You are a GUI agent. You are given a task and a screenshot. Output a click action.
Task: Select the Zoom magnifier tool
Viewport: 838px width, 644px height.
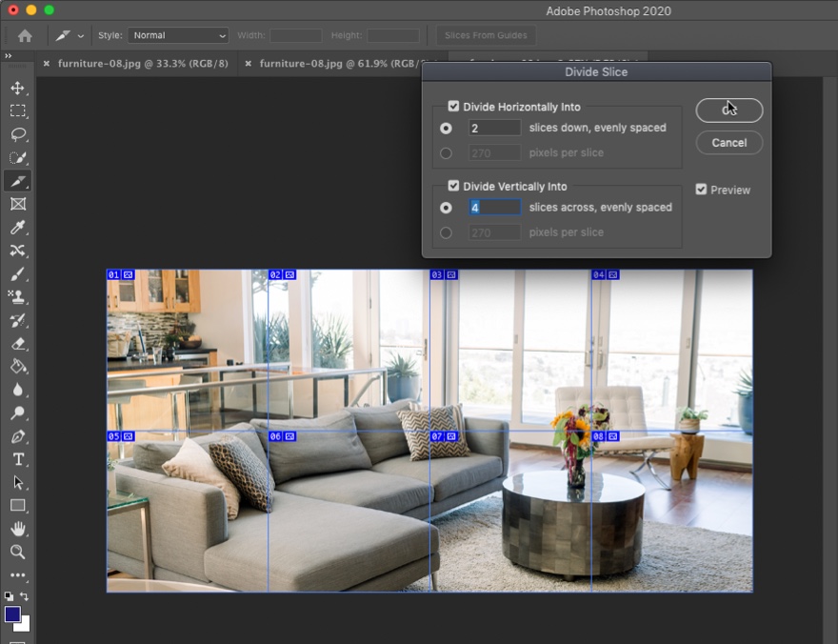coord(18,552)
